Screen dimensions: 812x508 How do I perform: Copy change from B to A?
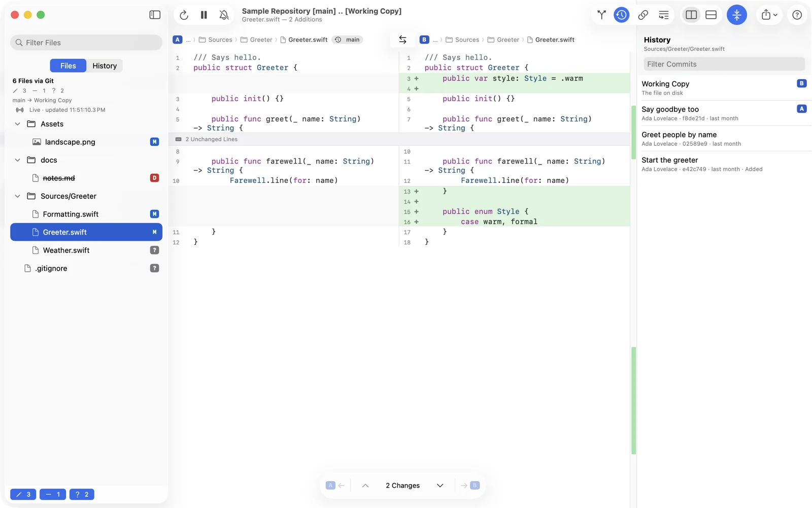point(335,486)
